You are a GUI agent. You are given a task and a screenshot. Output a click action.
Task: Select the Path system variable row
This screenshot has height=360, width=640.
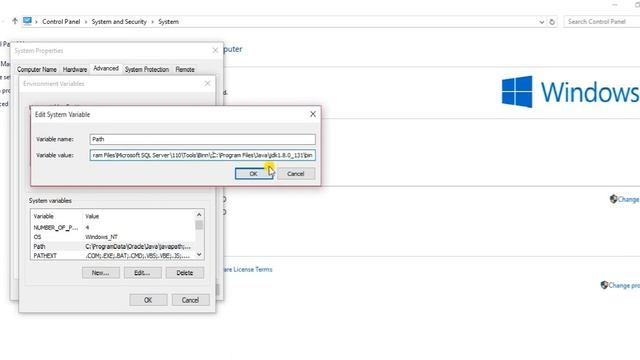click(113, 246)
